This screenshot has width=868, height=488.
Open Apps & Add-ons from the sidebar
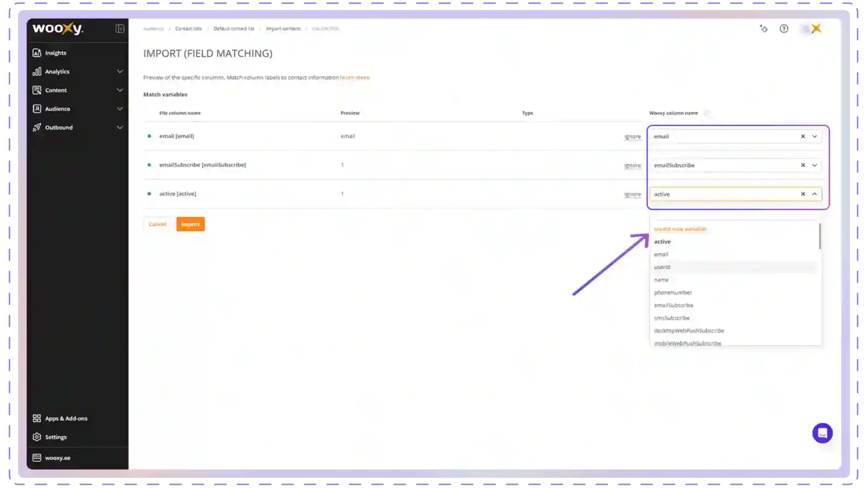(x=66, y=419)
